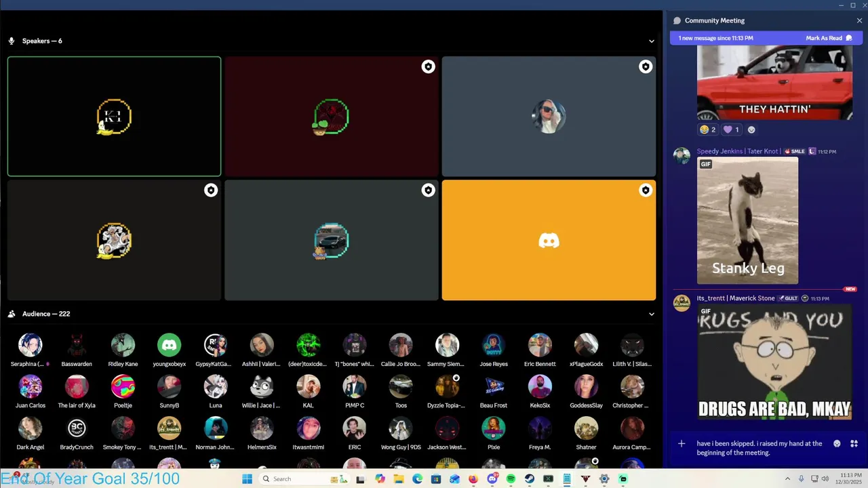
Task: Open the emoji picker in chat box
Action: (837, 444)
